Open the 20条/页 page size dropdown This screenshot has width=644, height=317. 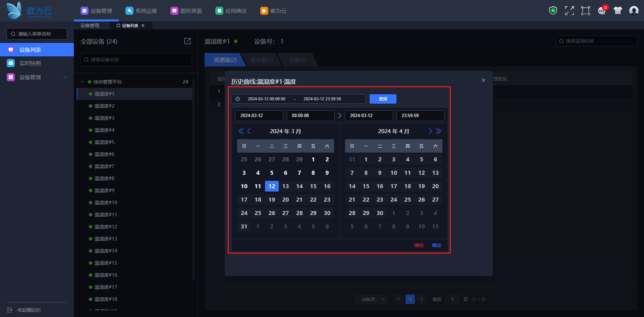pyautogui.click(x=372, y=299)
